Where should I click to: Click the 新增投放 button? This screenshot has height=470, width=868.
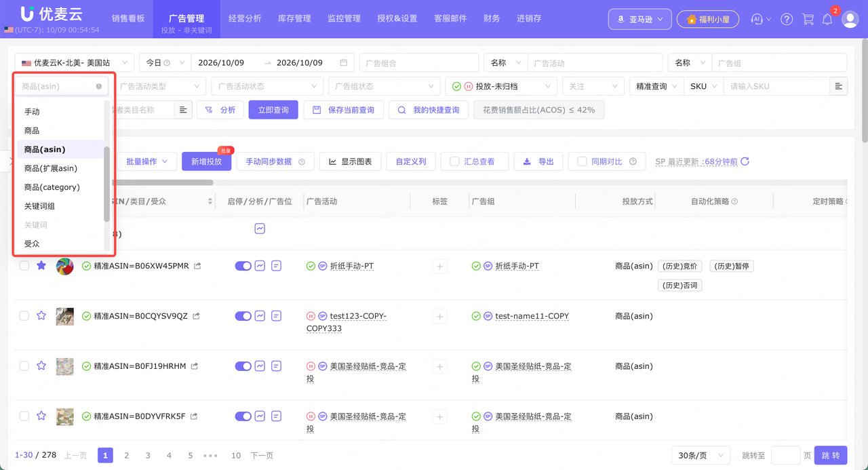tap(206, 161)
